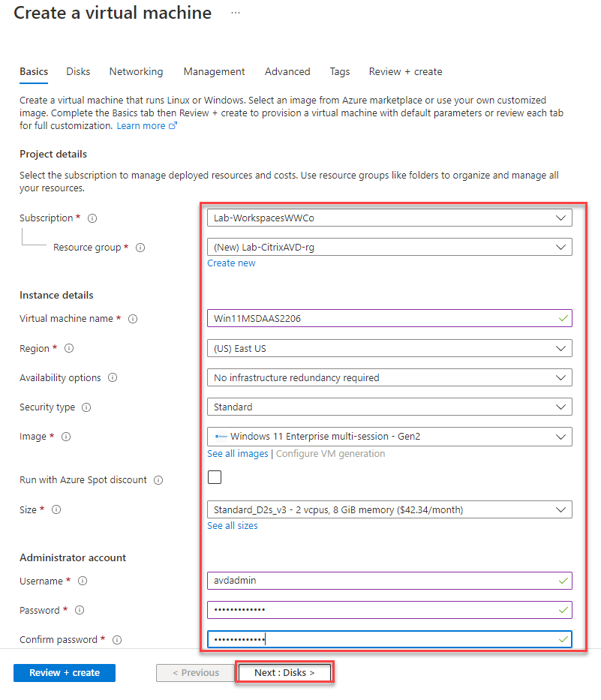Click info icon beside Run with Azure Spot discount
Screen dimensions: 601x700
point(158,480)
